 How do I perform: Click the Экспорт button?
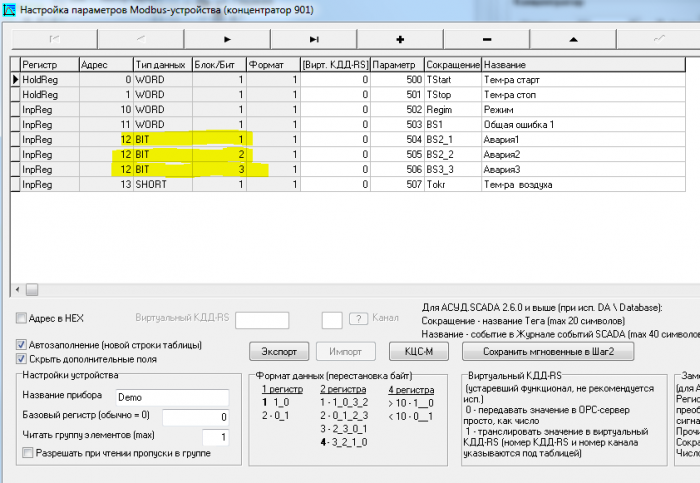[x=279, y=352]
